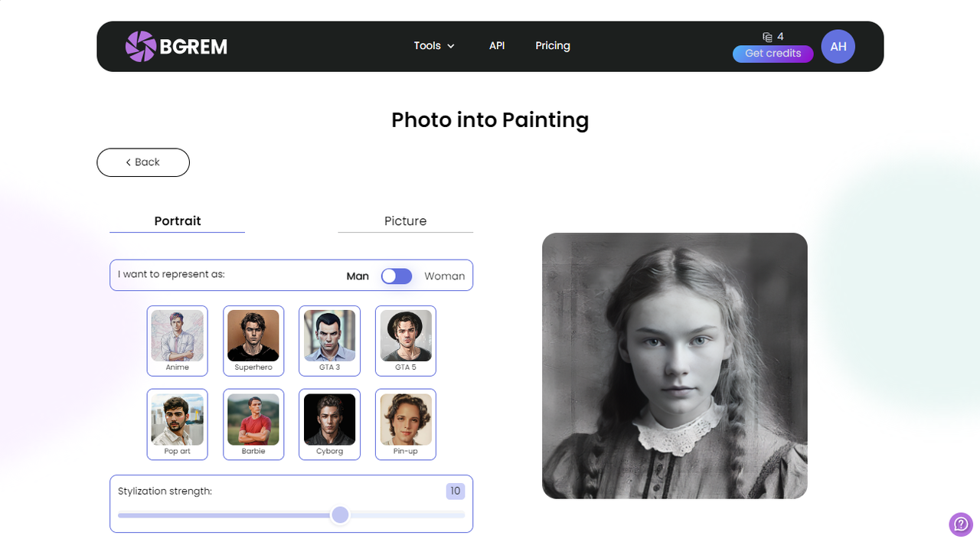Open the AH user avatar menu
Image resolution: width=980 pixels, height=542 pixels.
838,47
